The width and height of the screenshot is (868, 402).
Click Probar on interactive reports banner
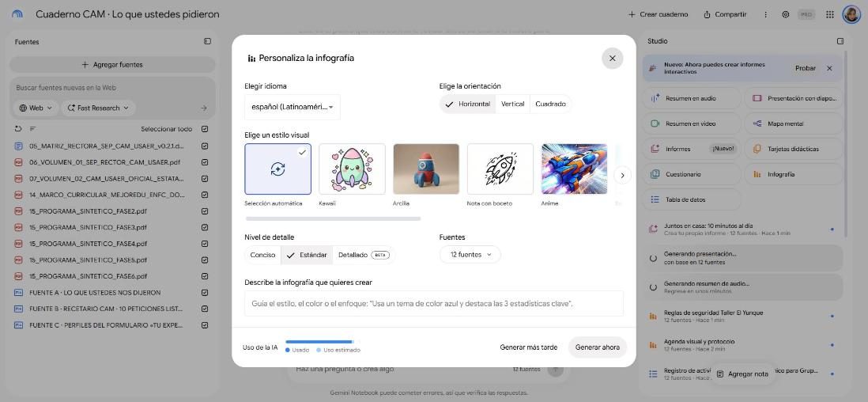[806, 68]
